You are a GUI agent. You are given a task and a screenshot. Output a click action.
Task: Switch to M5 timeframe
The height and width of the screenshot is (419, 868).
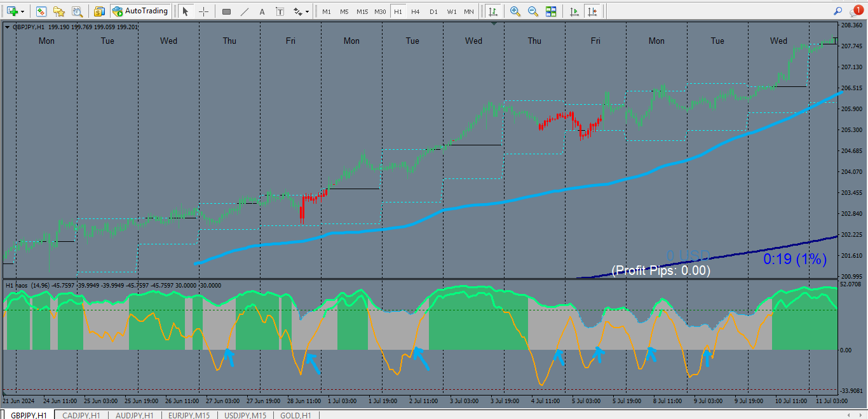[x=344, y=11]
